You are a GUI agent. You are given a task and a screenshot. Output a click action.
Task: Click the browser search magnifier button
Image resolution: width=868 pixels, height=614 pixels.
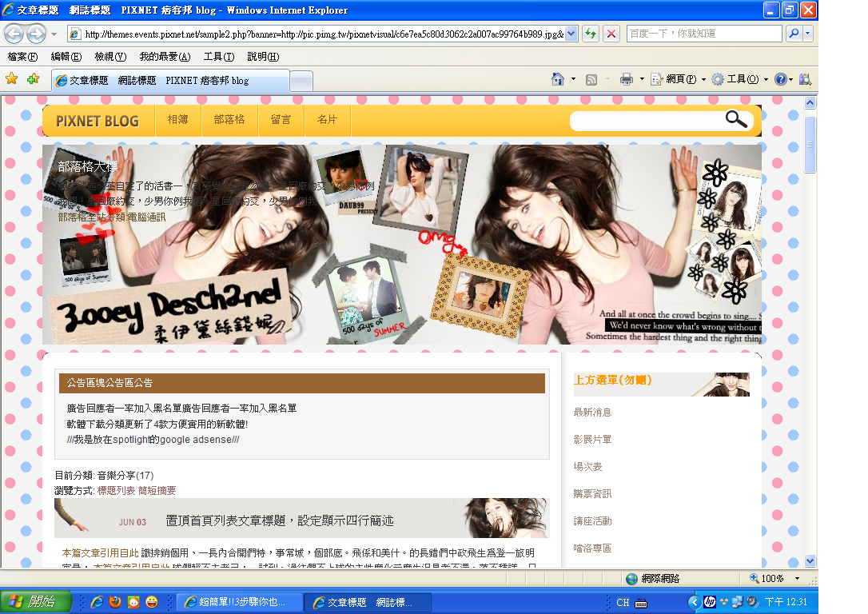click(x=794, y=34)
